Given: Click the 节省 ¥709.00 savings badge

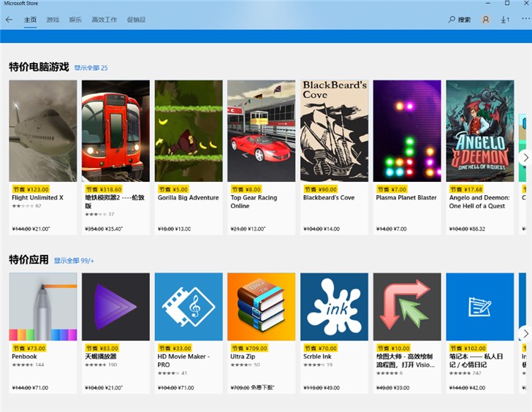Looking at the screenshot, I should coord(249,348).
